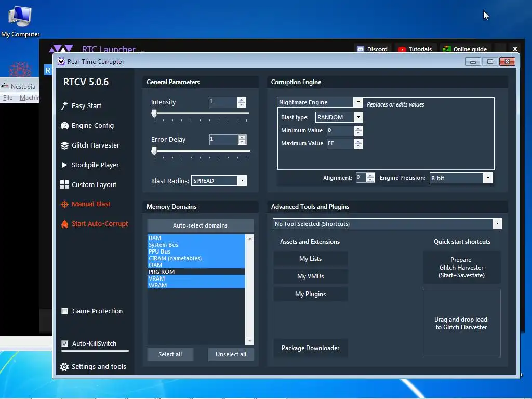Open My Computer desktop icon
Screen dimensions: 532x399
pyautogui.click(x=20, y=16)
